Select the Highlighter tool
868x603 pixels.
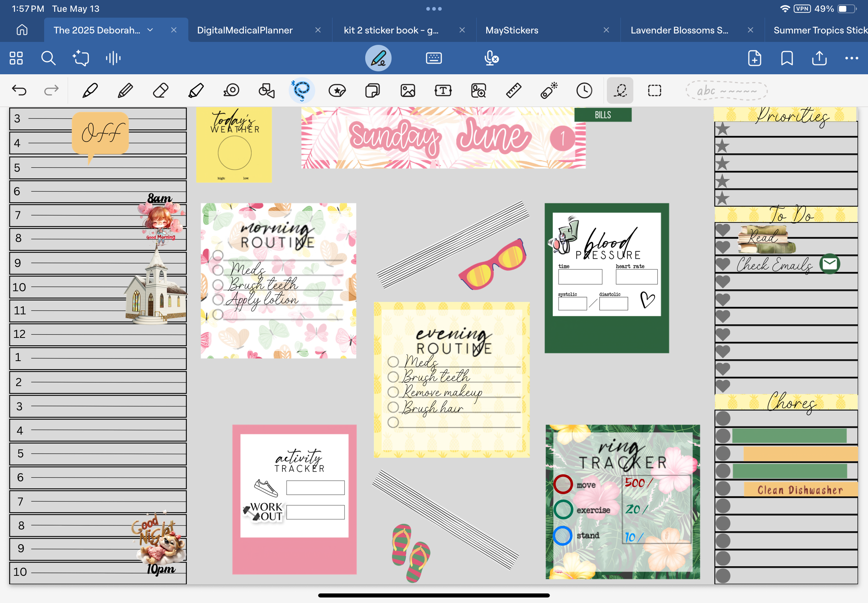(x=196, y=91)
